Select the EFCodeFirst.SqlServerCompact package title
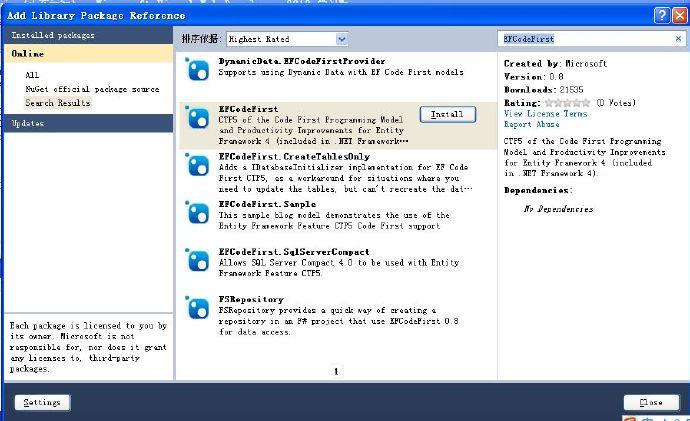Image resolution: width=690 pixels, height=421 pixels. 294,252
